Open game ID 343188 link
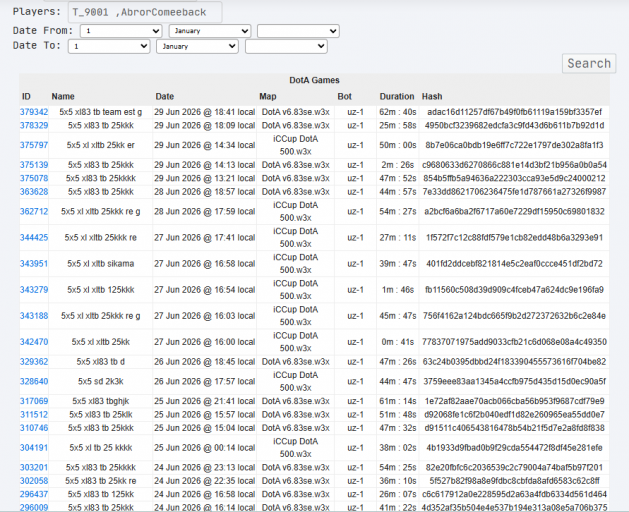The image size is (629, 512). click(x=34, y=315)
